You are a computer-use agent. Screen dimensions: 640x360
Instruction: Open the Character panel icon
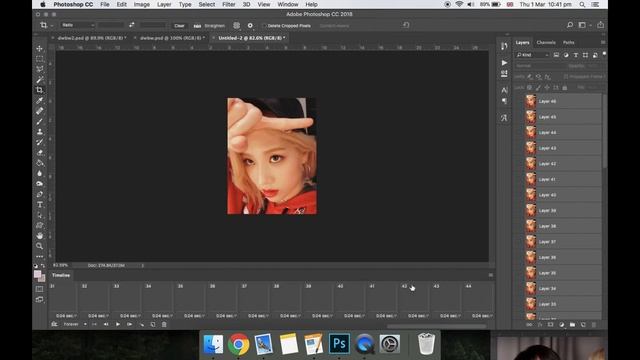504,90
